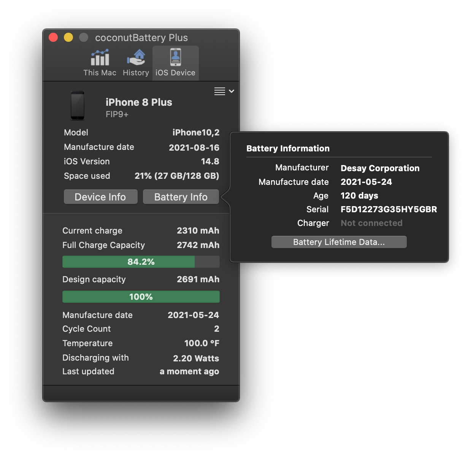Click the 100% design capacity bar
This screenshot has height=458, width=476.
pos(141,297)
